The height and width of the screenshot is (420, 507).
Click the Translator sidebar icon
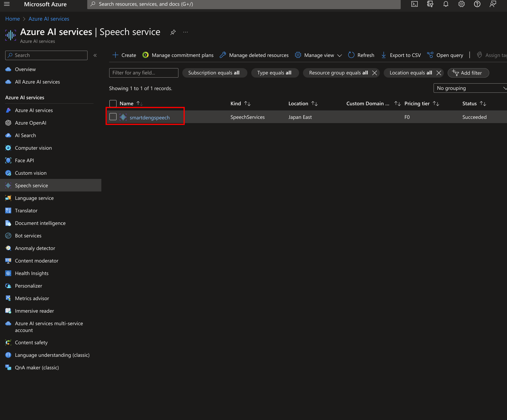tap(8, 211)
